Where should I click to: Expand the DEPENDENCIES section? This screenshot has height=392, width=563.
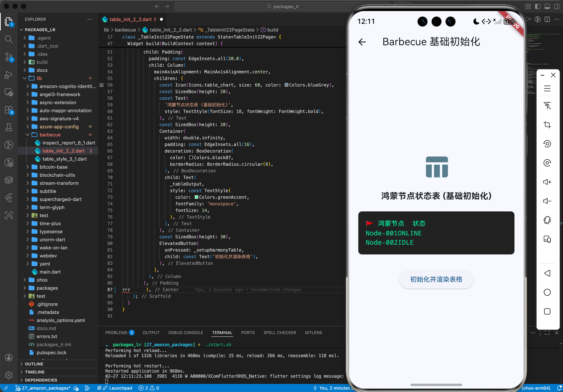click(58, 380)
